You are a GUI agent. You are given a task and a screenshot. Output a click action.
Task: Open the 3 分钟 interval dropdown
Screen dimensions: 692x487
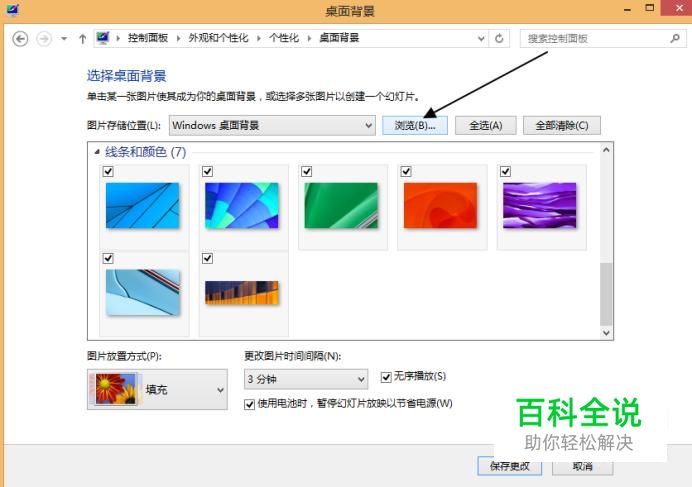(x=306, y=379)
